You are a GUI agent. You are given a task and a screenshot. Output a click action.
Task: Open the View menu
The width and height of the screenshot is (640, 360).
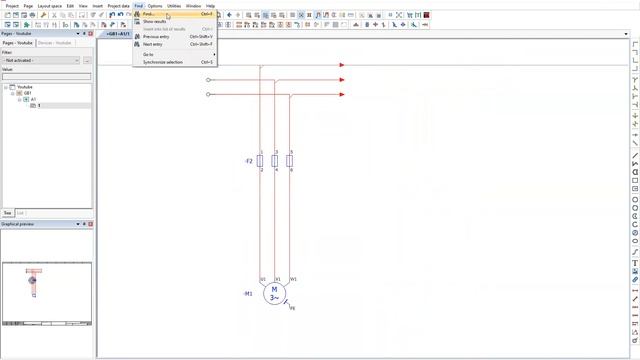83,6
